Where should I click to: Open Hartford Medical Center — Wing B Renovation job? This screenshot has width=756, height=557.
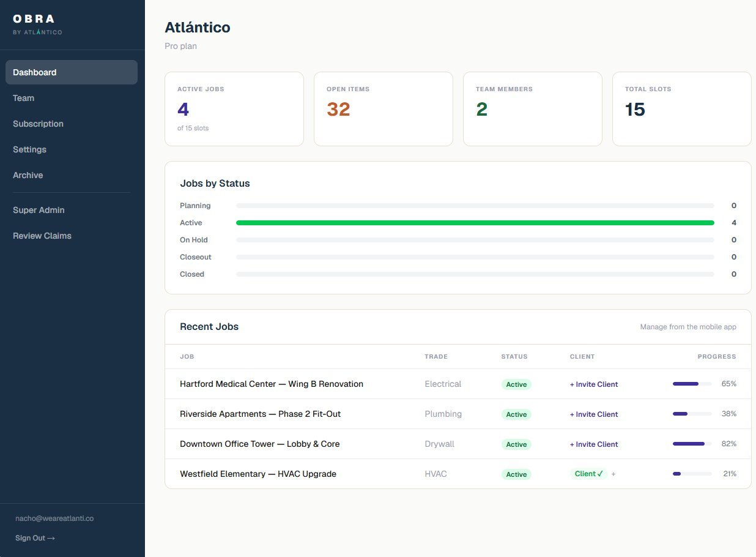click(x=272, y=384)
